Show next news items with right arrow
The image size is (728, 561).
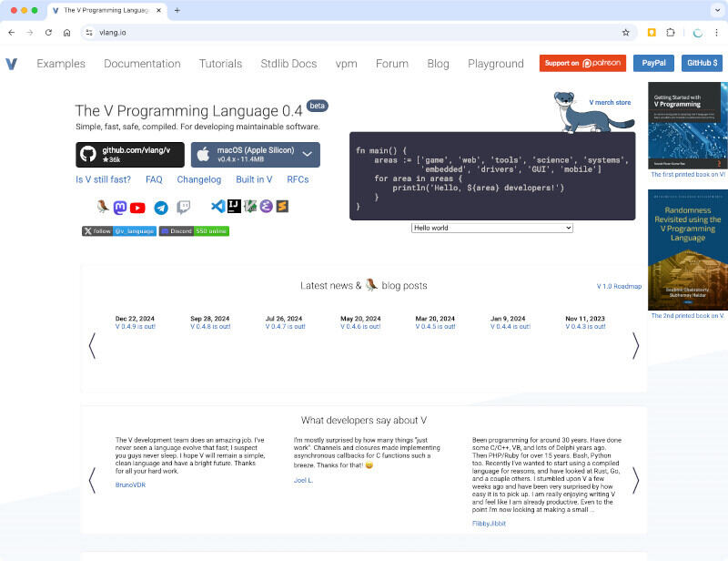tap(635, 345)
